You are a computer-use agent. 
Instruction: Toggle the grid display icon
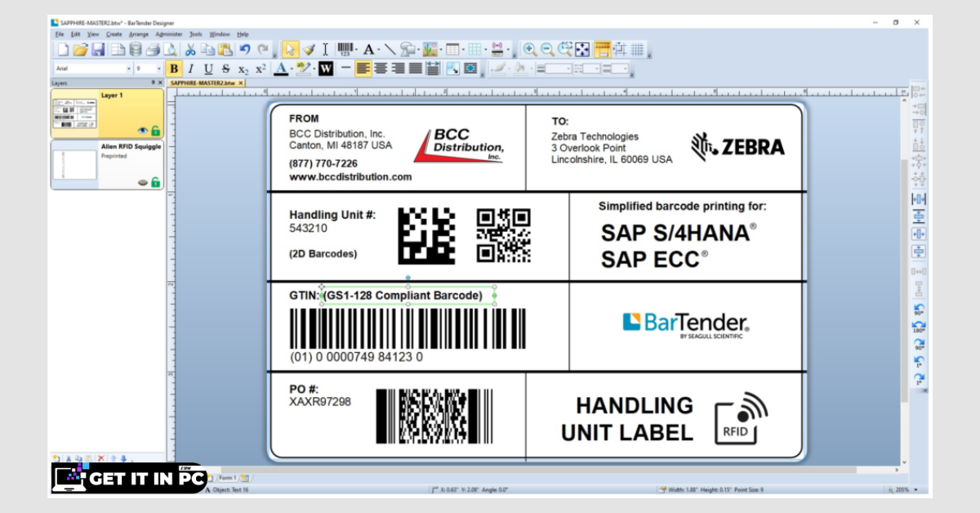[x=638, y=50]
